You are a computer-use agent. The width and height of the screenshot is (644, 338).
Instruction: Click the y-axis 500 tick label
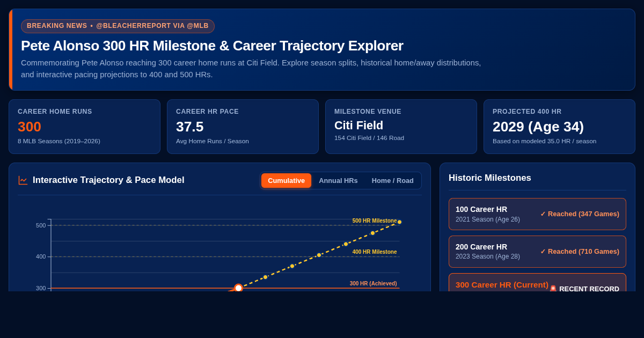41,225
